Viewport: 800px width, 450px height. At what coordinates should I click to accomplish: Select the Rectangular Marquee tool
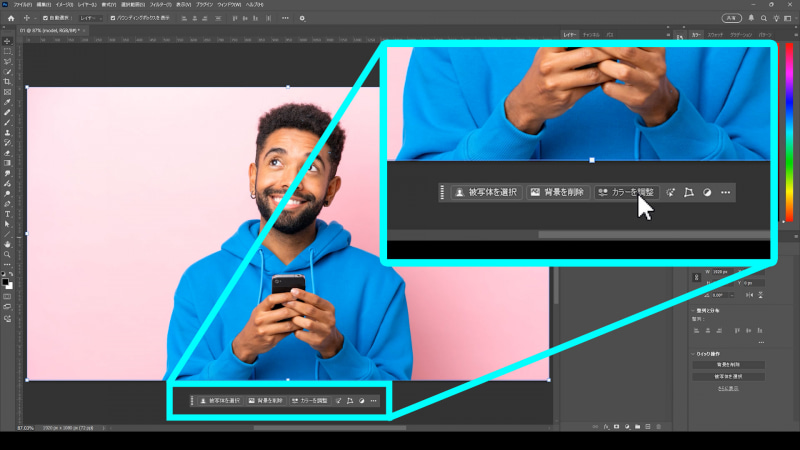[7, 52]
